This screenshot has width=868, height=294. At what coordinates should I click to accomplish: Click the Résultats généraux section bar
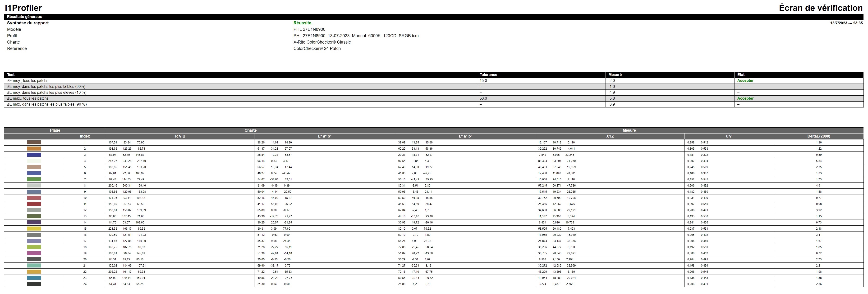25,17
